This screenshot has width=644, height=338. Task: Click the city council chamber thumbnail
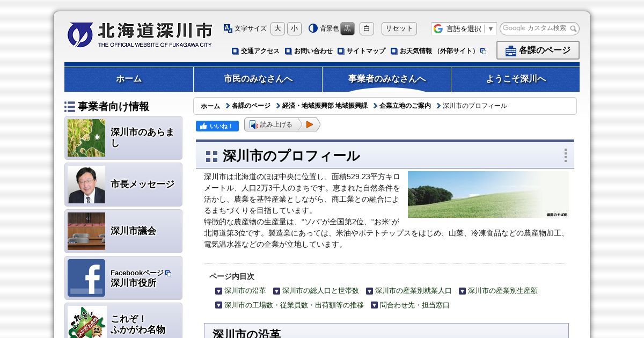click(86, 231)
